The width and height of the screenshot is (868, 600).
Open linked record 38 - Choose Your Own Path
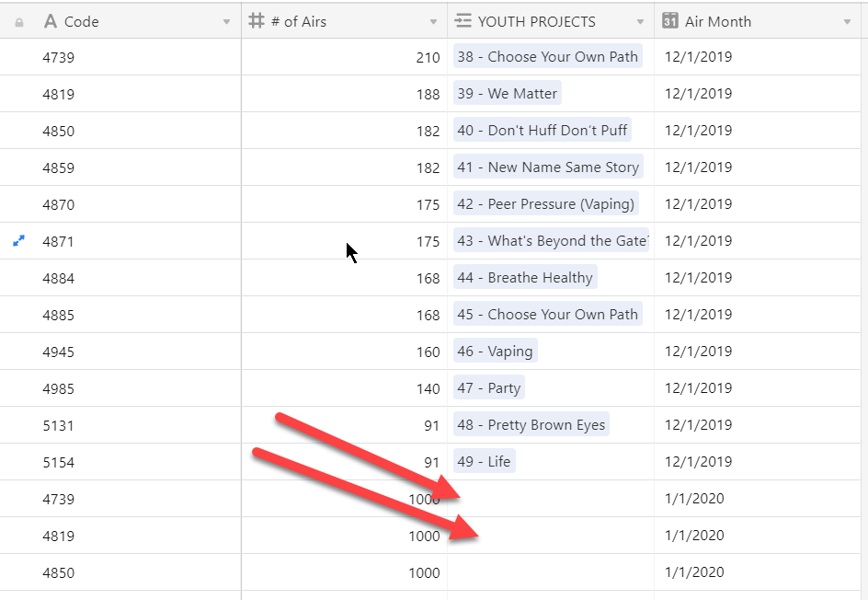pyautogui.click(x=547, y=56)
